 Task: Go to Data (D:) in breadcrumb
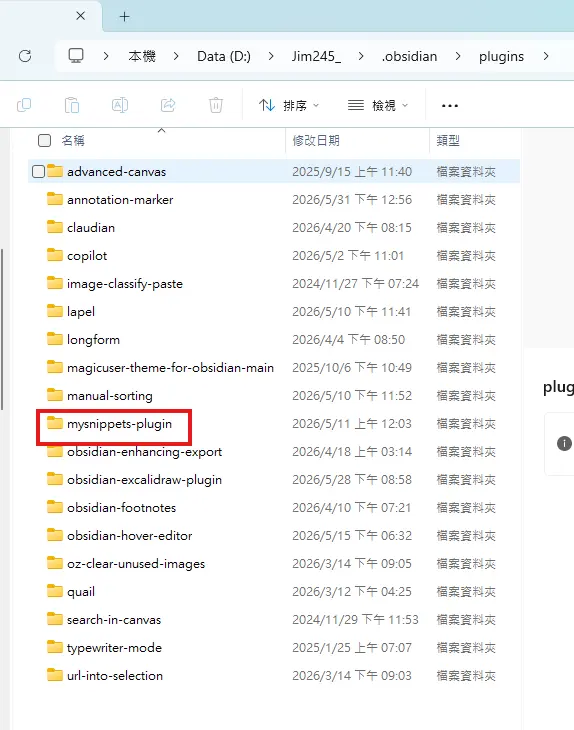(224, 56)
